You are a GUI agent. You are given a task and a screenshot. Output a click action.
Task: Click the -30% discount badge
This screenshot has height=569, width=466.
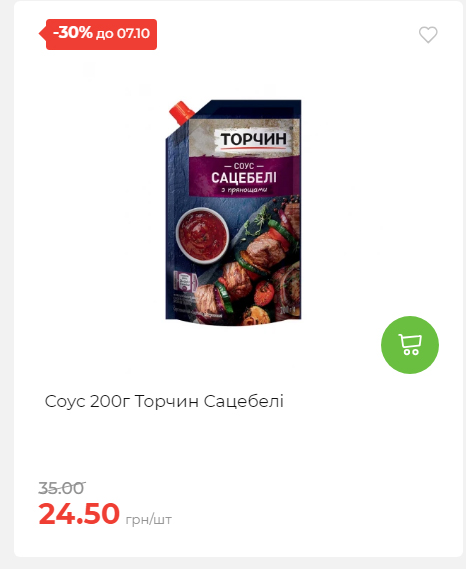click(98, 34)
